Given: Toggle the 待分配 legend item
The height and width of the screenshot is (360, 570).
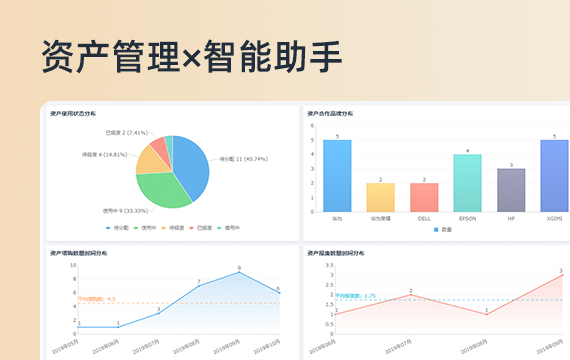Looking at the screenshot, I should click(117, 228).
